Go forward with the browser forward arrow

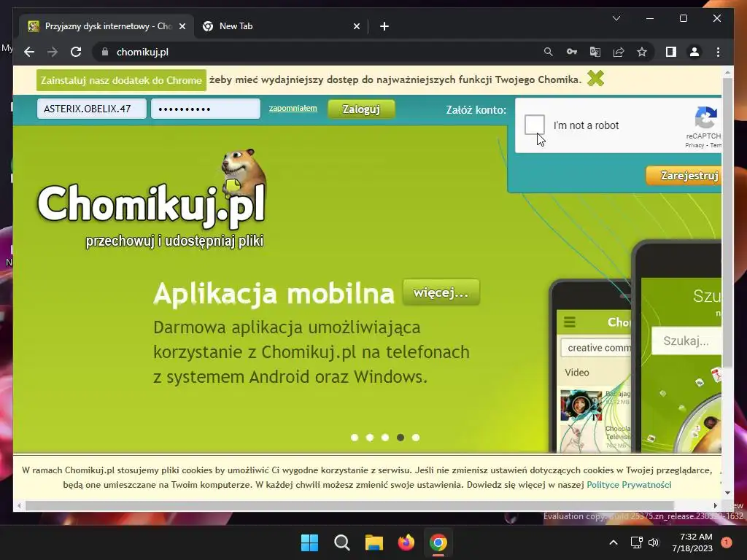pyautogui.click(x=53, y=52)
